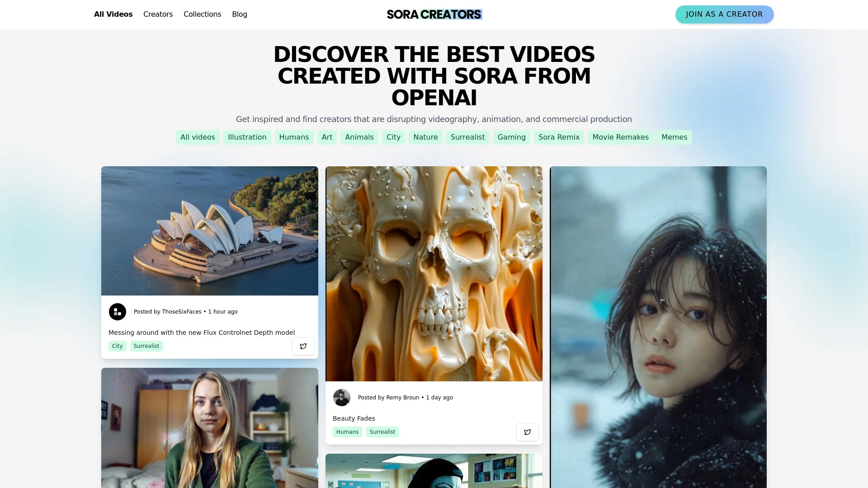868x488 pixels.
Task: Toggle the Gaming filter button
Action: 511,137
